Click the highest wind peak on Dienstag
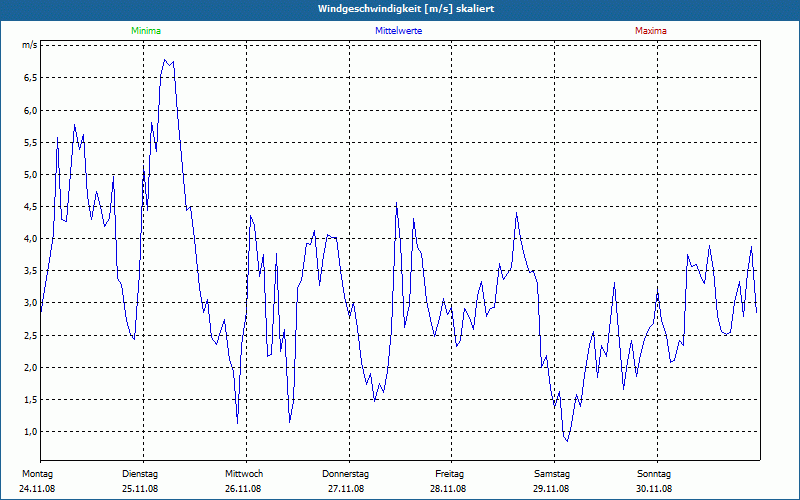Viewport: 800px width, 500px height. [164, 60]
